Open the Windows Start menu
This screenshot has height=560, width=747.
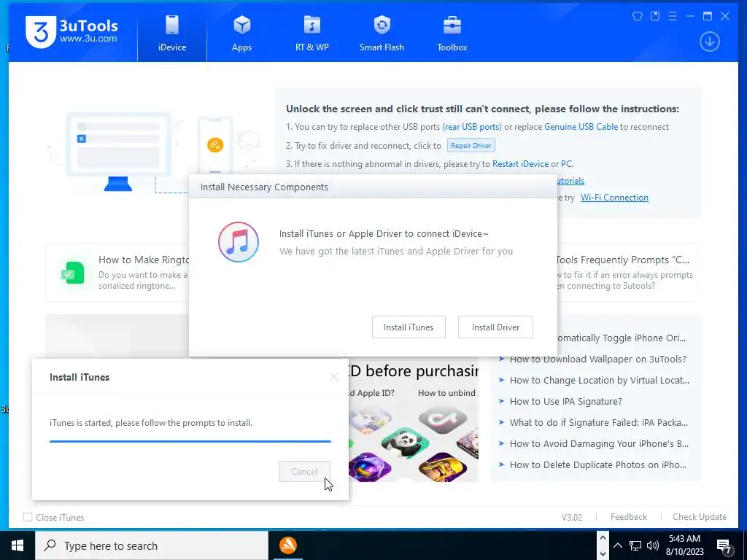pos(18,545)
